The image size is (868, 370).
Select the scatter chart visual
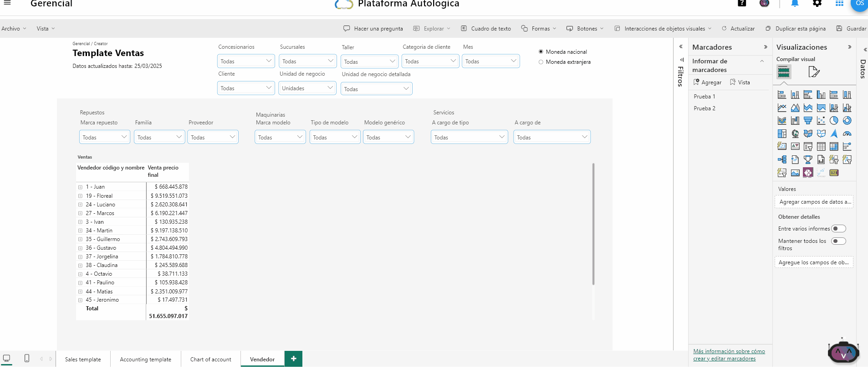point(821,121)
